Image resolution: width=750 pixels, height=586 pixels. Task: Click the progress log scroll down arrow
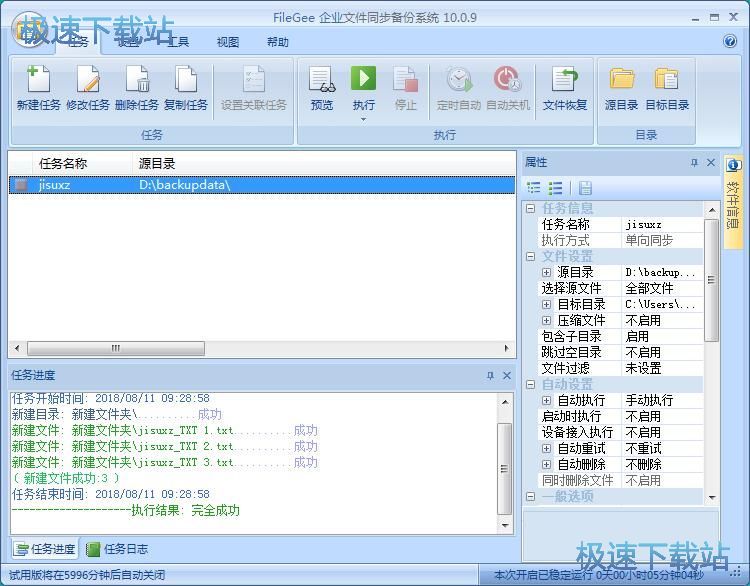click(505, 525)
